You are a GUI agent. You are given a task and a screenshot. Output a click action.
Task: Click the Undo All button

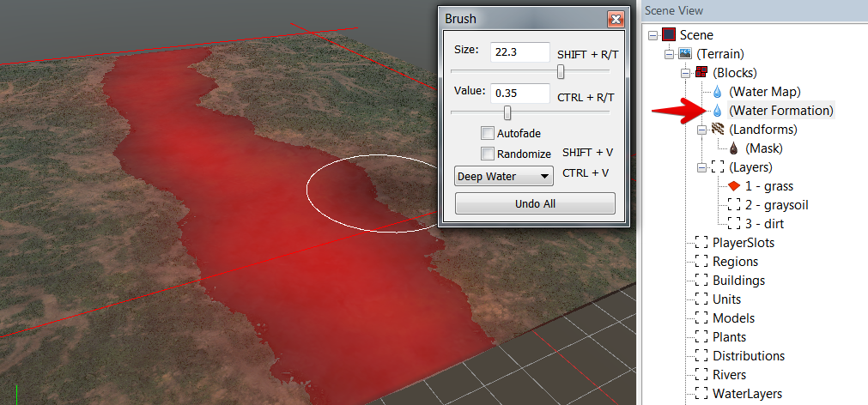click(x=535, y=203)
